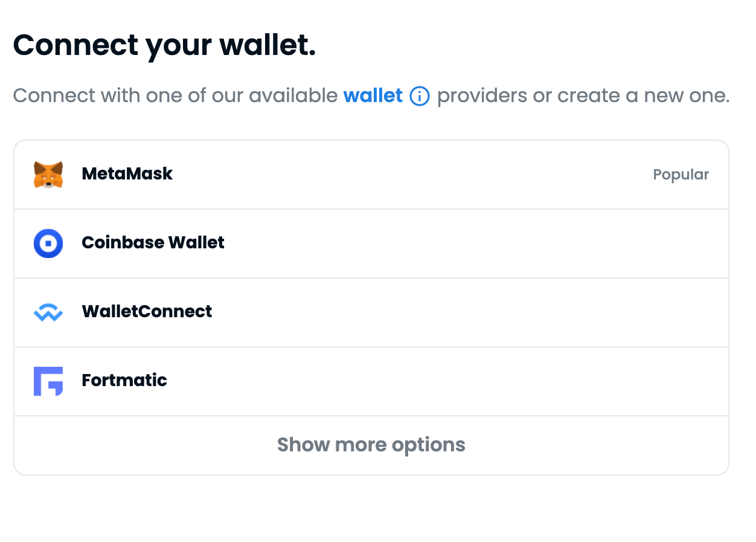Click the text 'Connect with one of our available'
Viewport: 756px width, 542px height.
coord(175,95)
